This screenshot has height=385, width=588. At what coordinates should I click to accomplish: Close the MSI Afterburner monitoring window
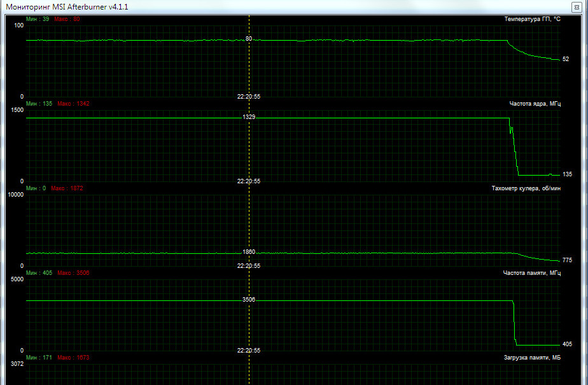576,7
